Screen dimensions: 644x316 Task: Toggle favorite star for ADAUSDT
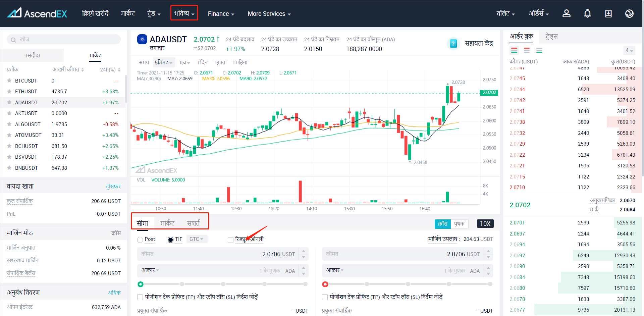click(x=9, y=102)
